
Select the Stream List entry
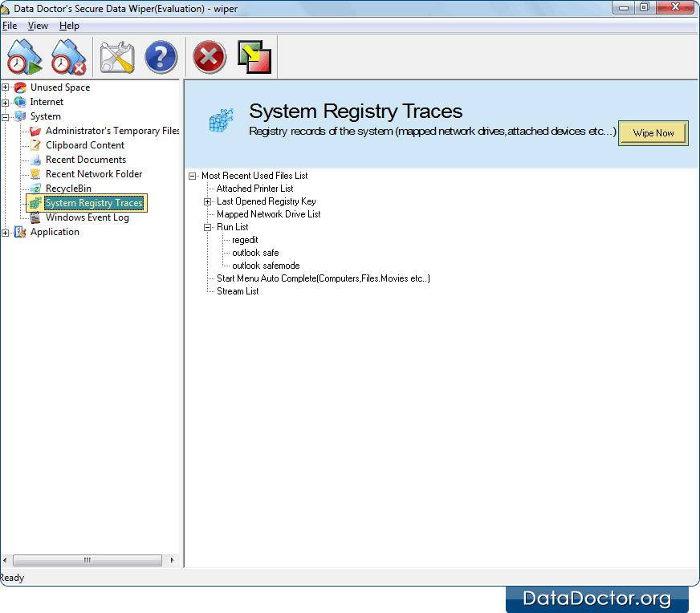tap(238, 291)
